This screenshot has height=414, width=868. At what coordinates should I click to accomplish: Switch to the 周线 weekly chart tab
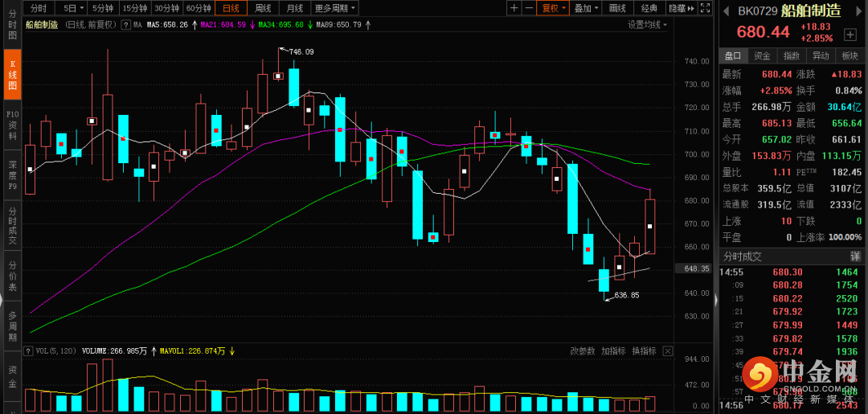tap(263, 8)
